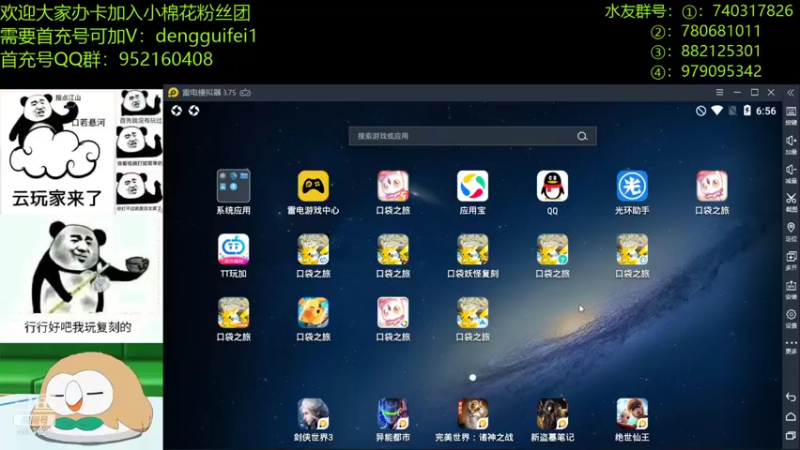Open 按键 keyboard mapping in sidebar
800x450 pixels.
point(791,116)
